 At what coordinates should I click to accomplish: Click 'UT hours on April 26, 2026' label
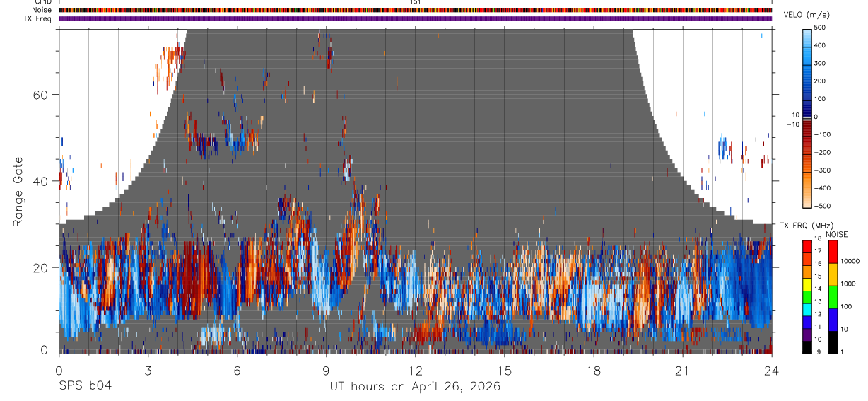coord(415,386)
